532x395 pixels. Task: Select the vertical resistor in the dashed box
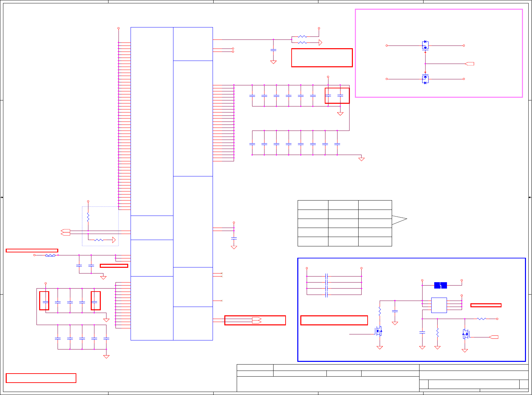[x=88, y=218]
